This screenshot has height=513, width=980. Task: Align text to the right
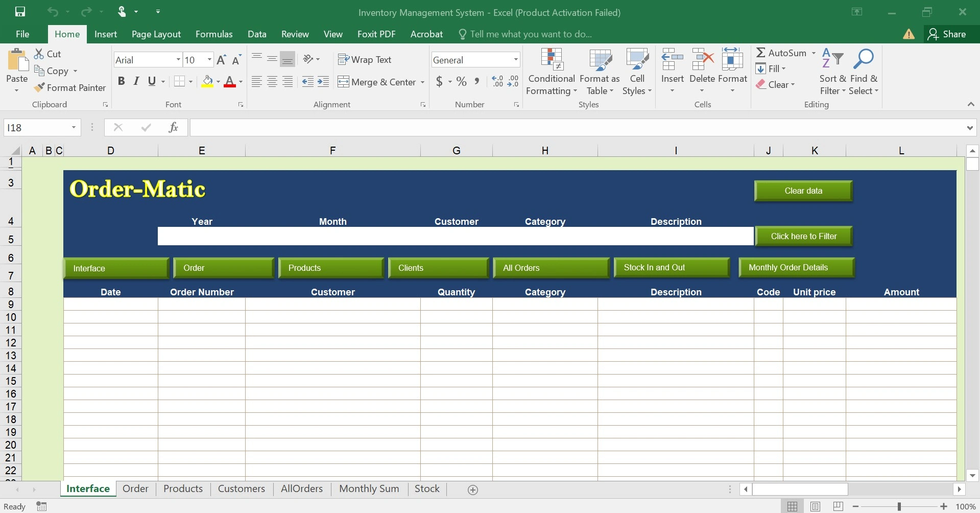pos(288,82)
